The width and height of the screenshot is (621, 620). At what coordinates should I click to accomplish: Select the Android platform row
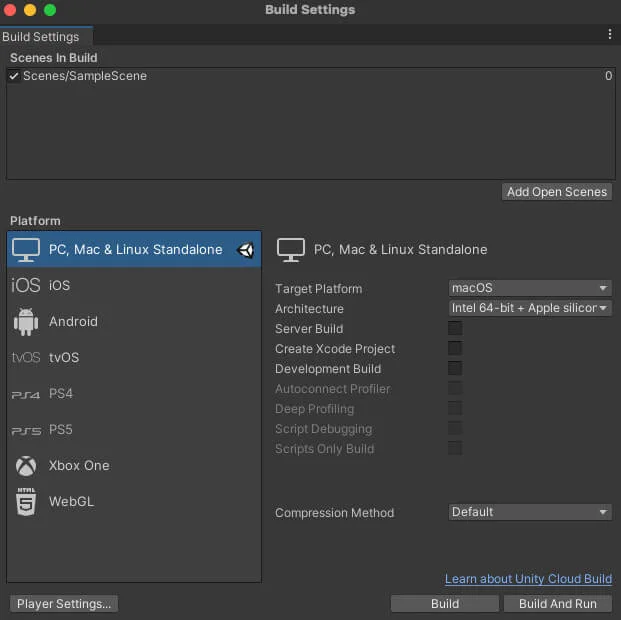coord(134,322)
